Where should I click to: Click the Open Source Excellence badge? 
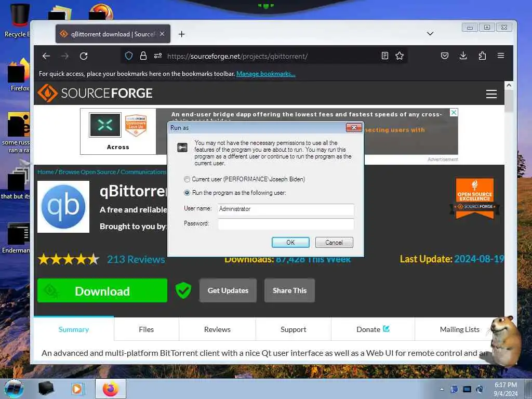pos(475,198)
